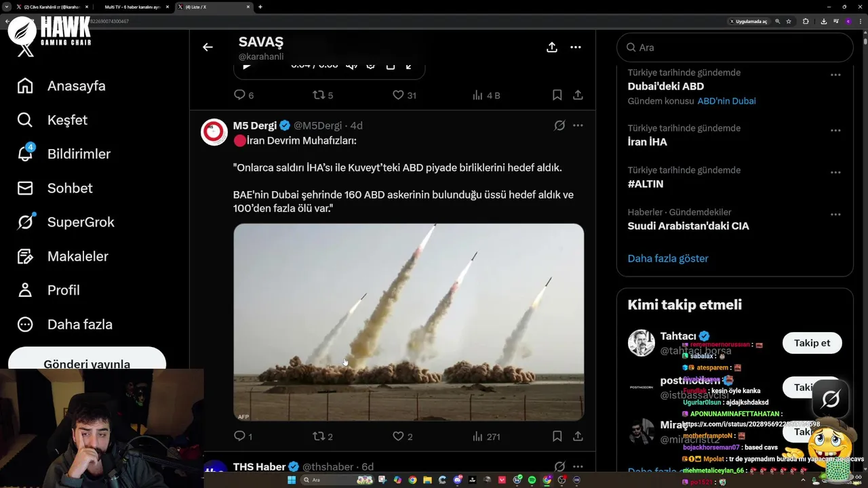Open the SAVAŞ list header more options
This screenshot has width=868, height=488.
tap(576, 47)
